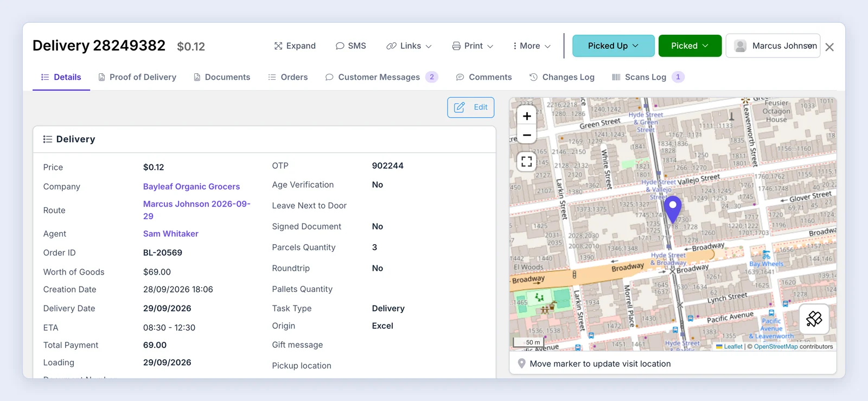Open Customer Messages tab
The height and width of the screenshot is (401, 868).
pyautogui.click(x=381, y=77)
